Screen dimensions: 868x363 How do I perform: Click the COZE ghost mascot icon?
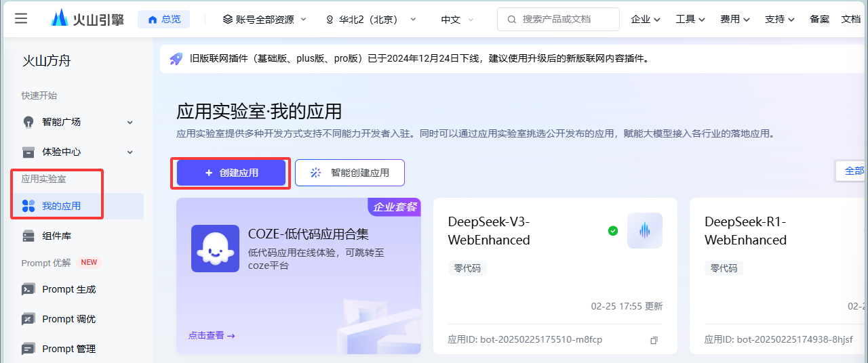tap(215, 249)
